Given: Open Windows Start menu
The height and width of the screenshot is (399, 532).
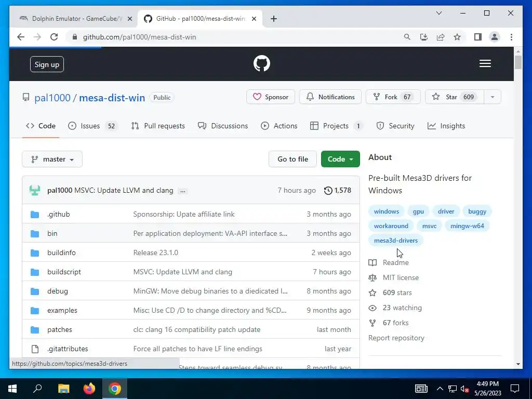Looking at the screenshot, I should (x=12, y=389).
